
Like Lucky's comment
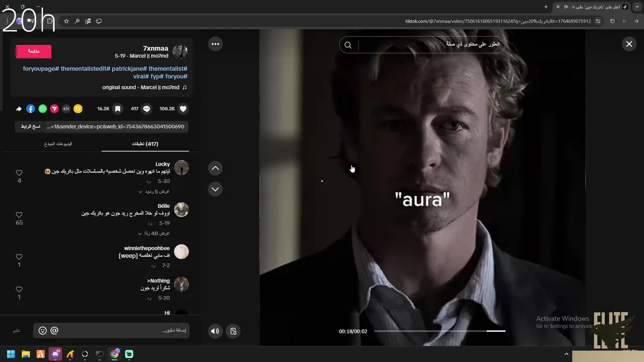(x=19, y=173)
